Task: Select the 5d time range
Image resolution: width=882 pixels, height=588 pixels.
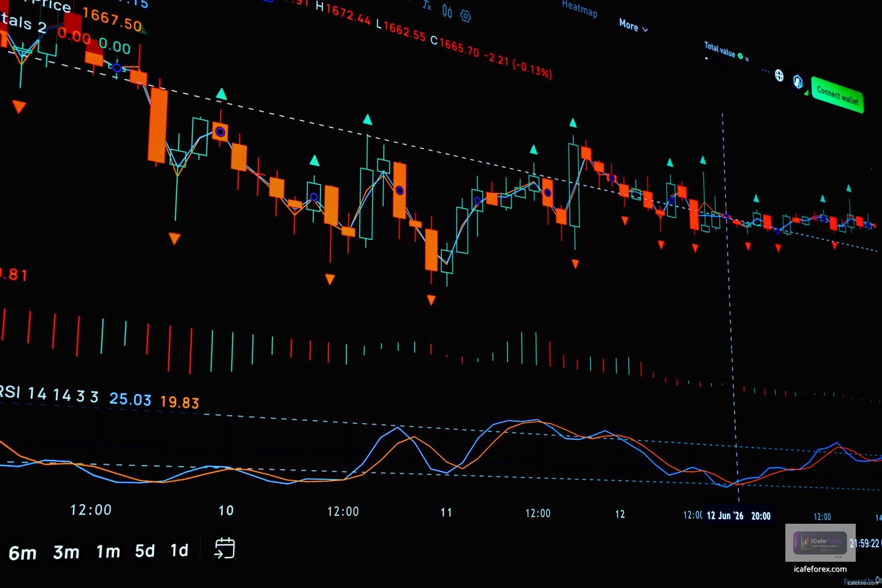Action: click(x=145, y=550)
